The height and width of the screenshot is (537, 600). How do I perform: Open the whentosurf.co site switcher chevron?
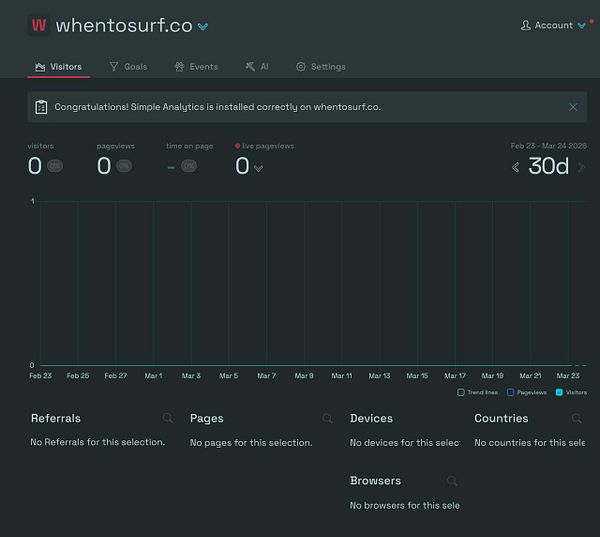pos(203,26)
